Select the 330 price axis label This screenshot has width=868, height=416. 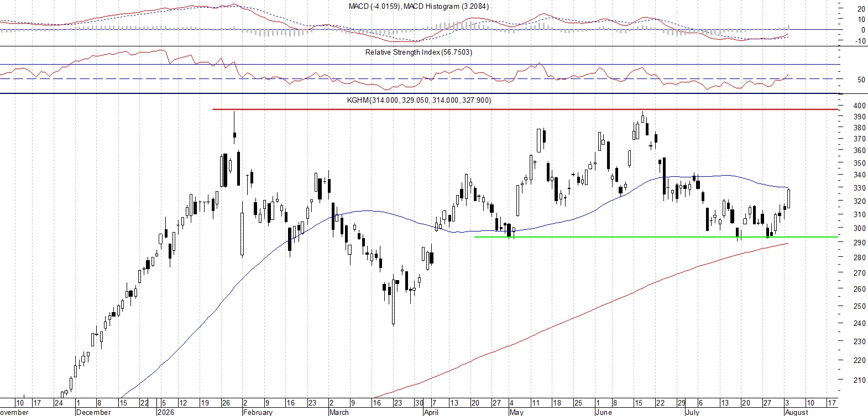pyautogui.click(x=860, y=188)
